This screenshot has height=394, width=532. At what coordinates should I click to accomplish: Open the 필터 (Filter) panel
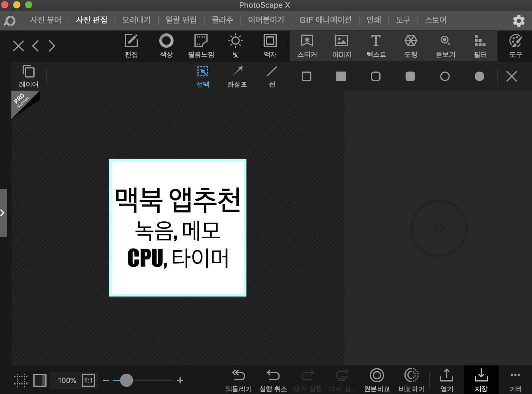480,45
